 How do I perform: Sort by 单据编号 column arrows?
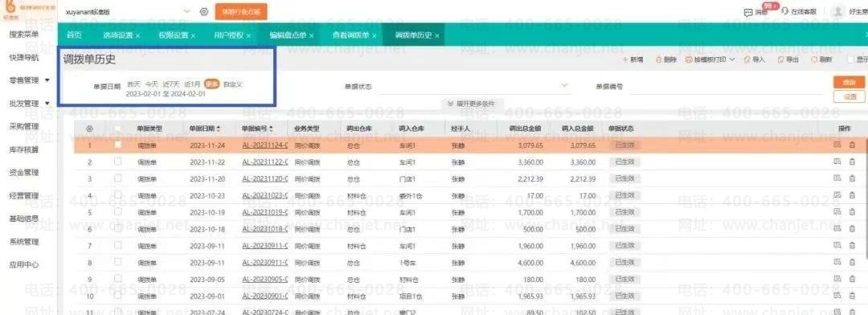pyautogui.click(x=271, y=129)
